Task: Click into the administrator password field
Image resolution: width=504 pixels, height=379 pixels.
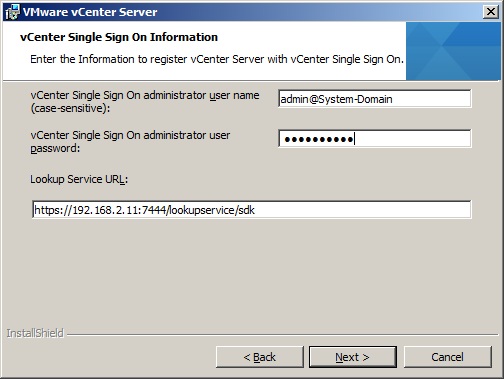Action: (375, 139)
